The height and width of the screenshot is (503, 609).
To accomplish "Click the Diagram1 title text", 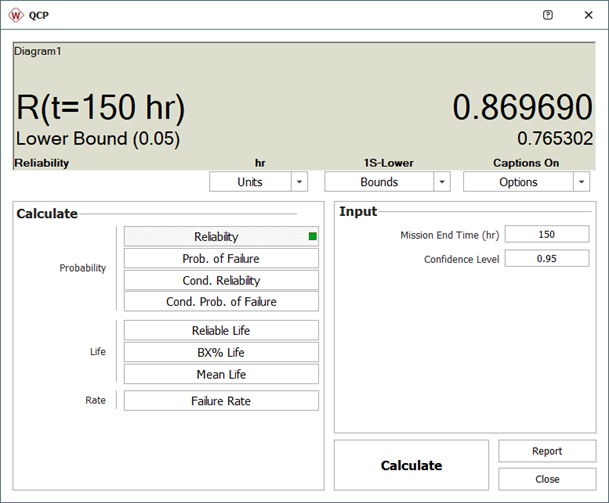I will tap(38, 51).
